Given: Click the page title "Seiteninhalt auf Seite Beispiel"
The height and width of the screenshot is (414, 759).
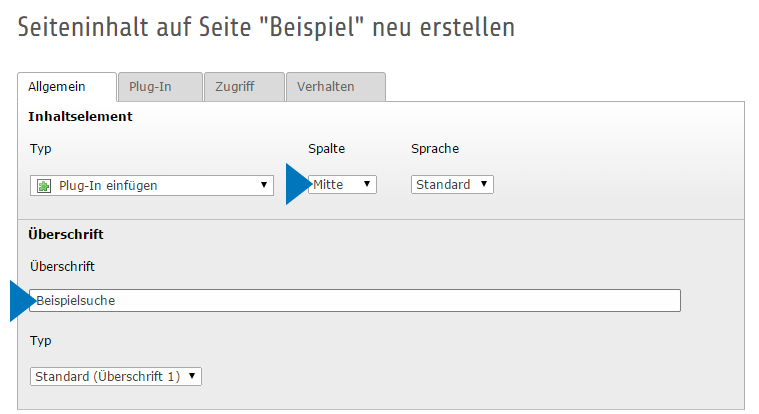Looking at the screenshot, I should [x=266, y=28].
